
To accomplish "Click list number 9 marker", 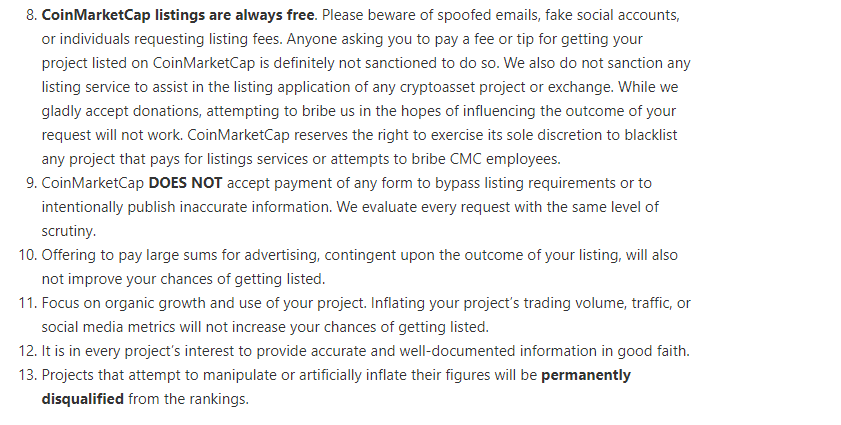I will [x=32, y=183].
